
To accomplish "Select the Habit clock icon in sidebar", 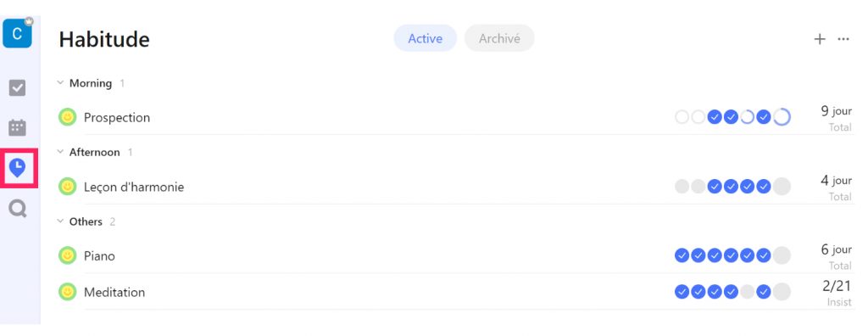I will pos(18,167).
